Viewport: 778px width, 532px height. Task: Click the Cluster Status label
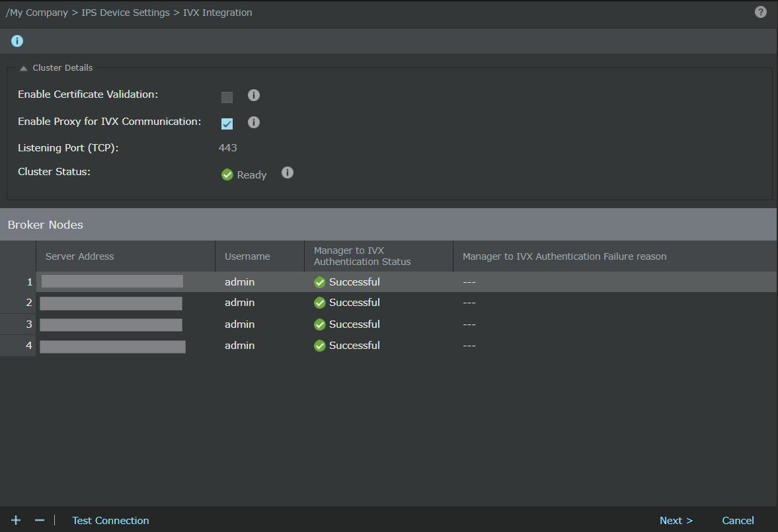[54, 172]
